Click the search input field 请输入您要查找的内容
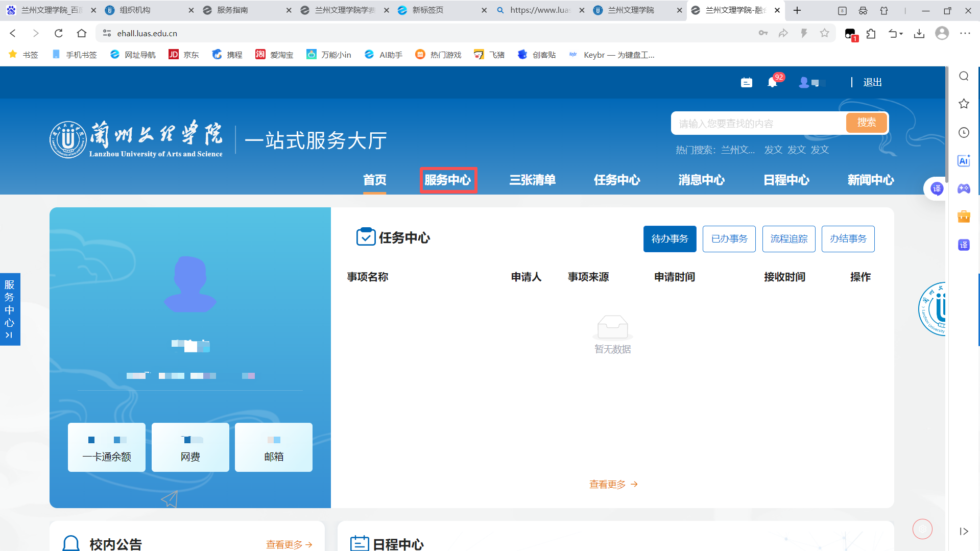The image size is (980, 551). pyautogui.click(x=757, y=124)
